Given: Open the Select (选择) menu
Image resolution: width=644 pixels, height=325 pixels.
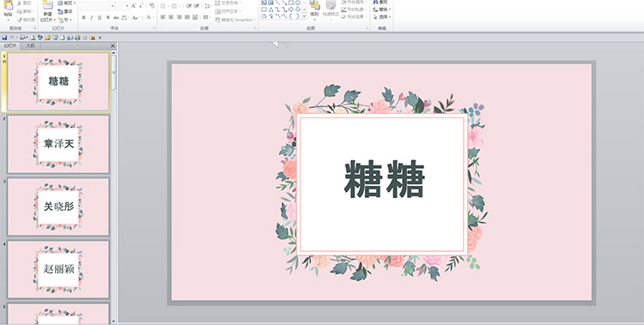Looking at the screenshot, I should pos(382,17).
